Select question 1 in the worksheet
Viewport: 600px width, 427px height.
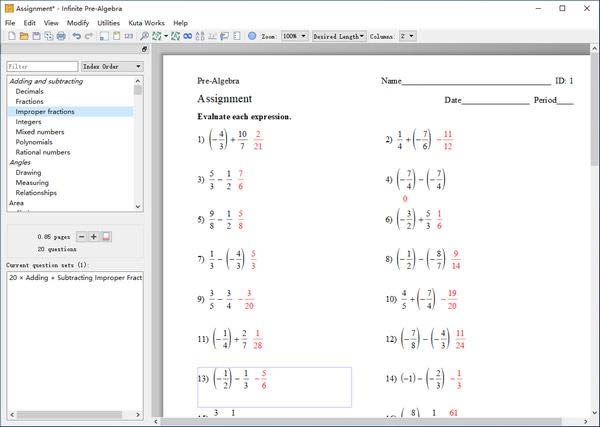tap(230, 140)
